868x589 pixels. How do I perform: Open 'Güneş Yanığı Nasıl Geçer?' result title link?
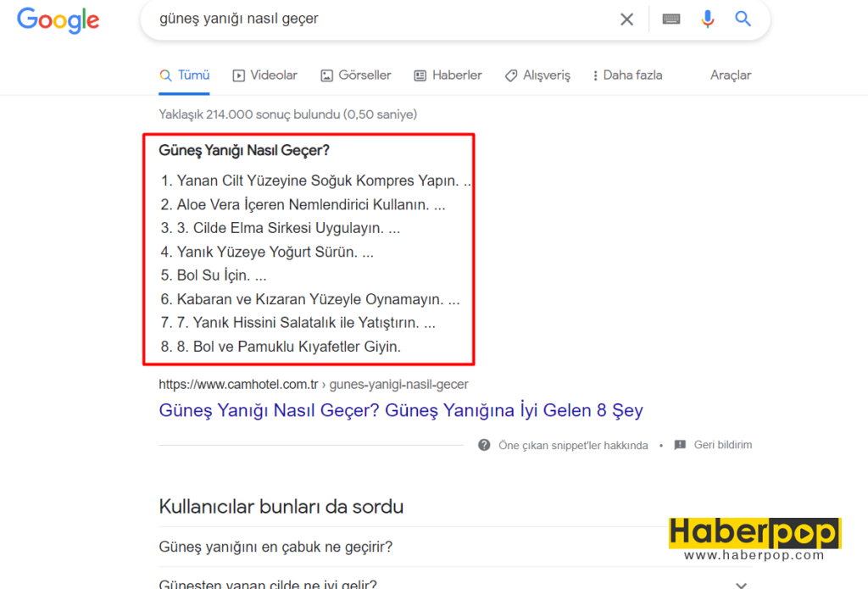coord(400,411)
